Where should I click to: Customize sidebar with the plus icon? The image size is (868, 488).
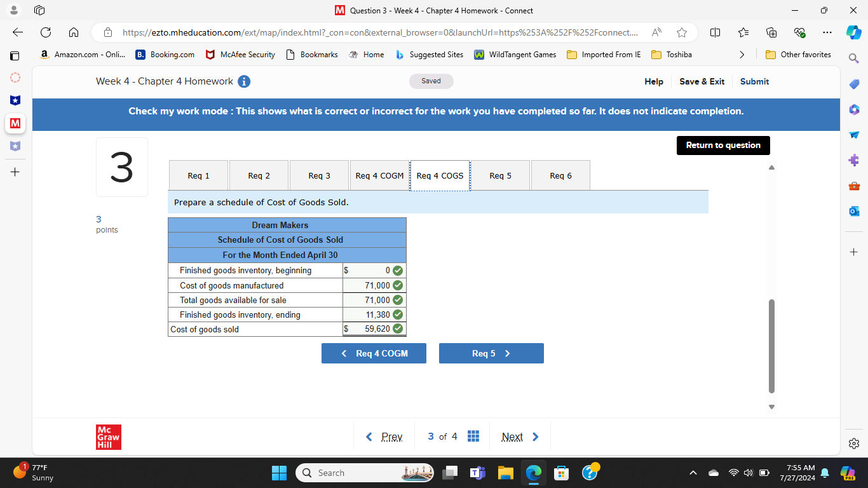854,252
